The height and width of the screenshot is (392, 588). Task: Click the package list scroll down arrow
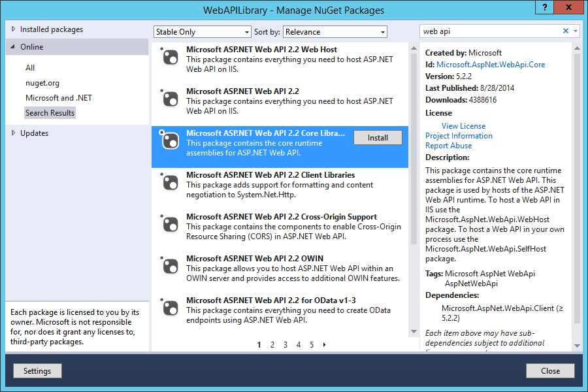pos(414,332)
